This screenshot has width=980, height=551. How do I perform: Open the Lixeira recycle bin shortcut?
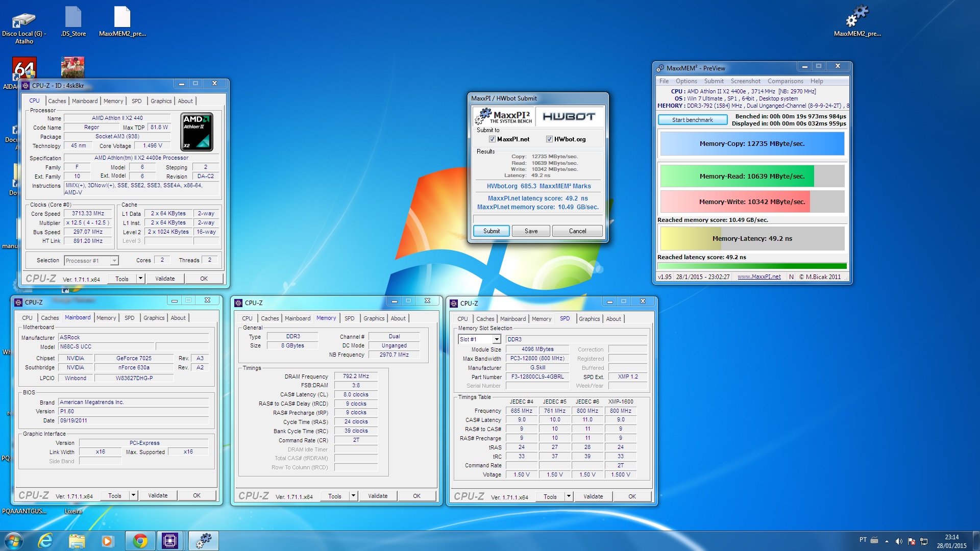73,511
